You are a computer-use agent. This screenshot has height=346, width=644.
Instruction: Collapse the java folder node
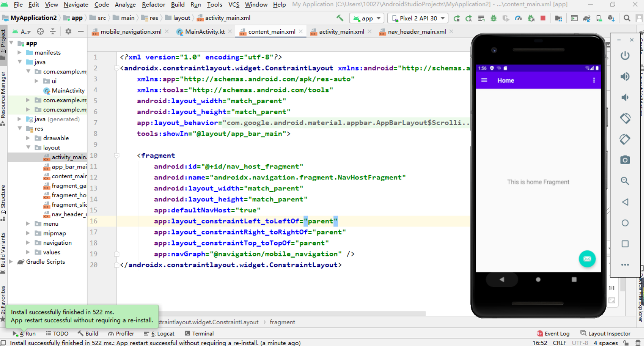19,62
